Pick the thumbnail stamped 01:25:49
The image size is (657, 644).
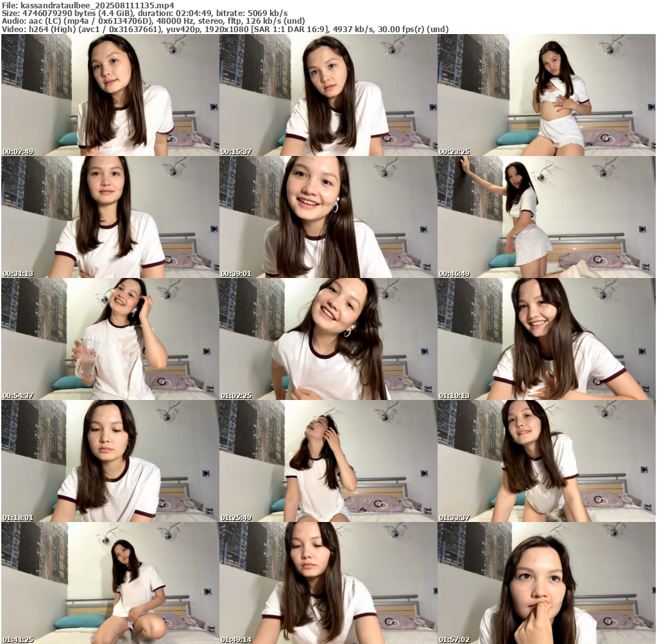pyautogui.click(x=328, y=461)
